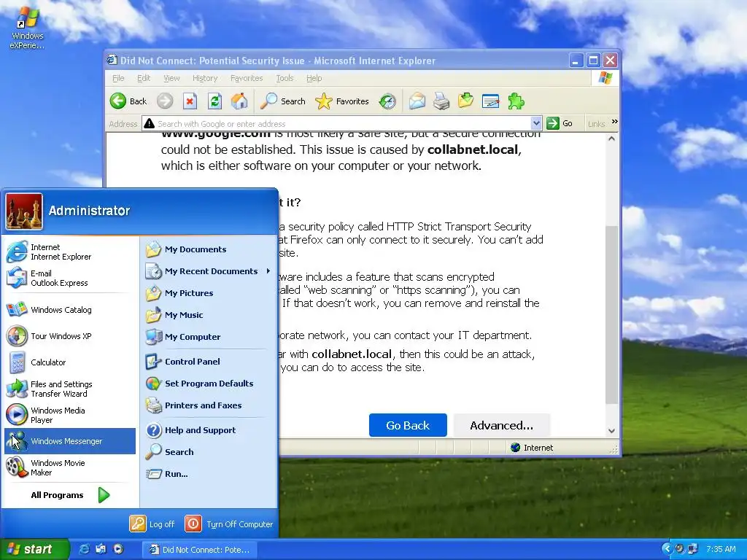Print the page with the printer icon

coord(441,101)
